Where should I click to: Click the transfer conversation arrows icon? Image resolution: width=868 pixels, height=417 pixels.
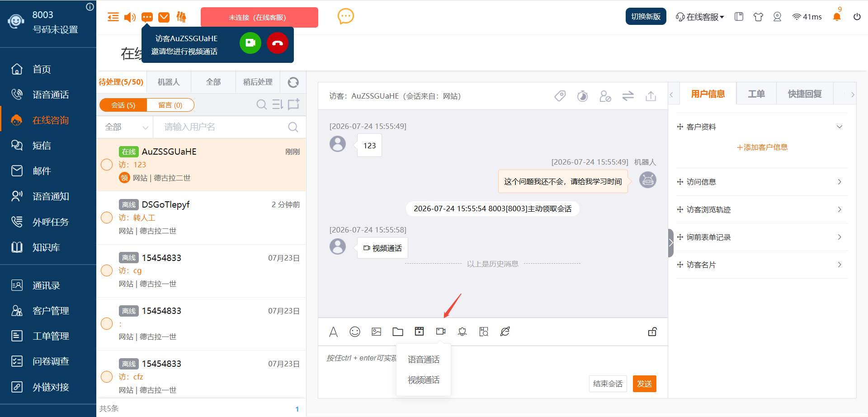coord(628,96)
